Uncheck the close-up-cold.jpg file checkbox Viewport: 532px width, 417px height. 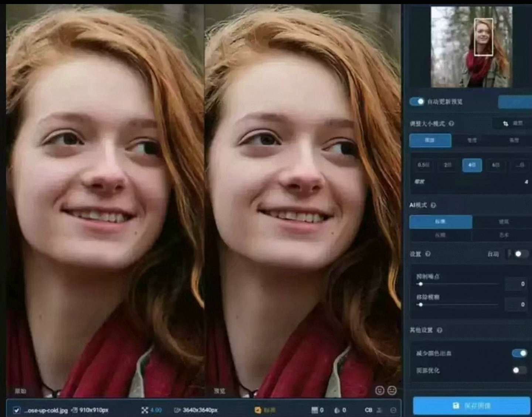[x=16, y=410]
